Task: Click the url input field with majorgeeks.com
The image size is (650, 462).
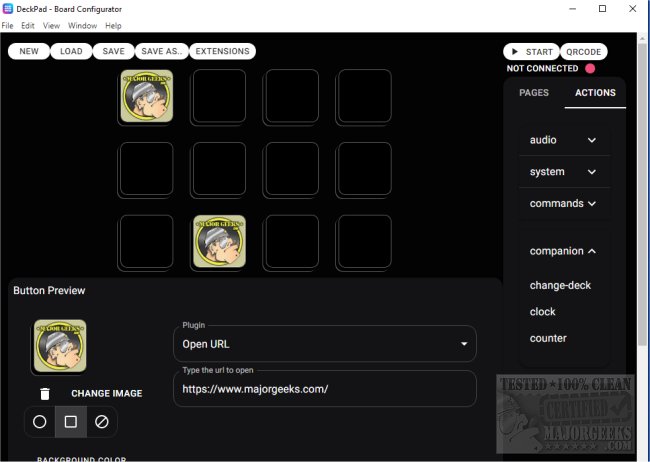Action: tap(325, 389)
